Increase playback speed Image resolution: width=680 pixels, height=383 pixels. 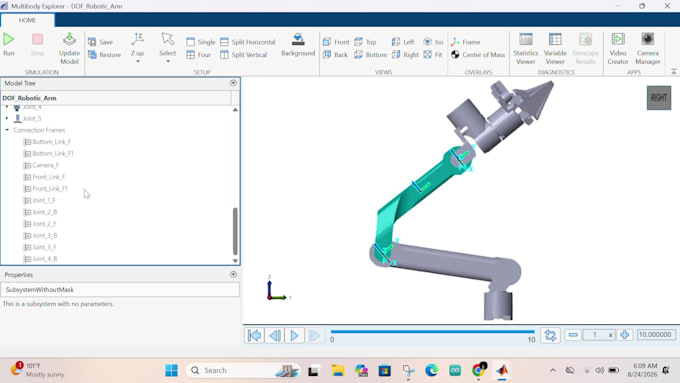click(624, 335)
